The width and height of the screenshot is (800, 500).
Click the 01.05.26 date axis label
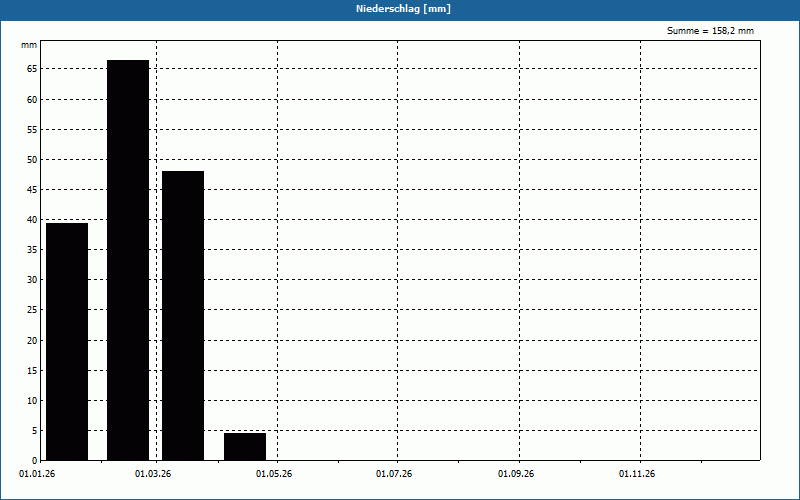274,474
